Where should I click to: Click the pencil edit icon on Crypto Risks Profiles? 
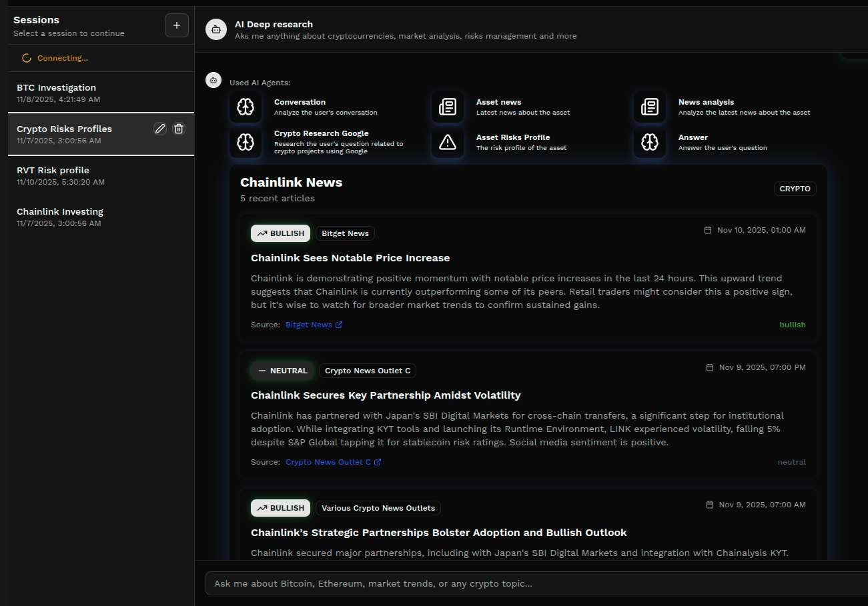pyautogui.click(x=160, y=129)
